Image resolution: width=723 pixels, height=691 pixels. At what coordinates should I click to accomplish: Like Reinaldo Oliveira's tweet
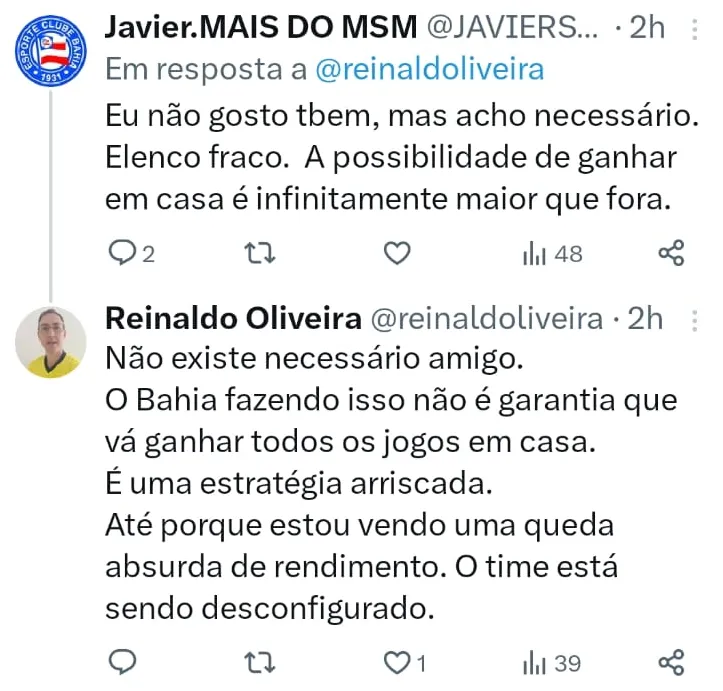click(397, 662)
